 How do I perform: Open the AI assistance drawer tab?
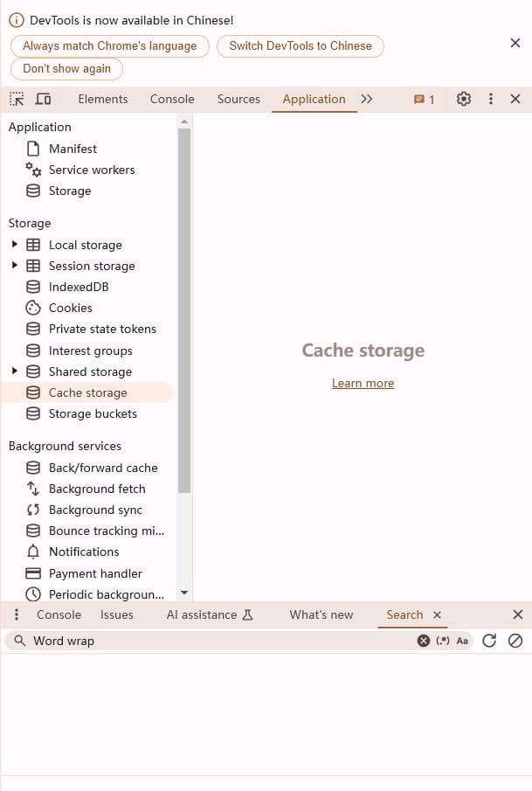tap(210, 615)
